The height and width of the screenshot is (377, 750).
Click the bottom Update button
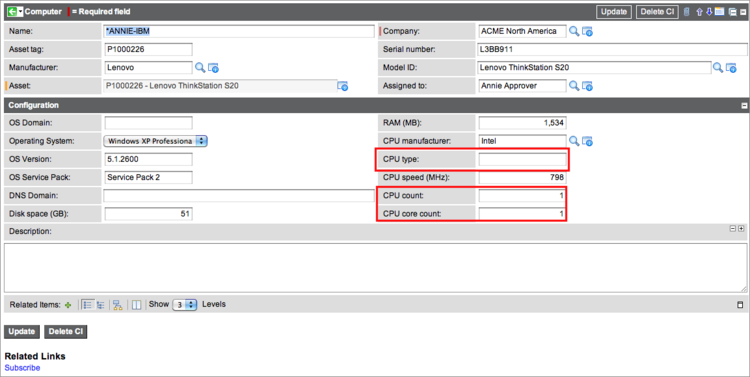(x=22, y=332)
